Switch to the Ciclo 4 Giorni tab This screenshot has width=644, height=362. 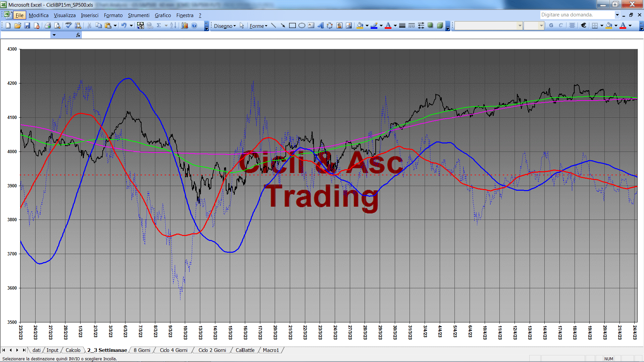point(173,350)
